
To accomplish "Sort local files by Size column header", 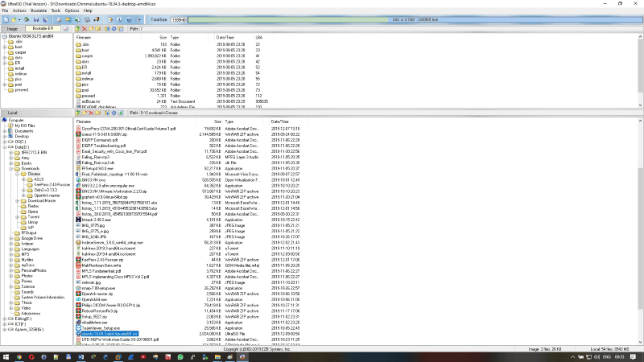I will click(x=209, y=122).
